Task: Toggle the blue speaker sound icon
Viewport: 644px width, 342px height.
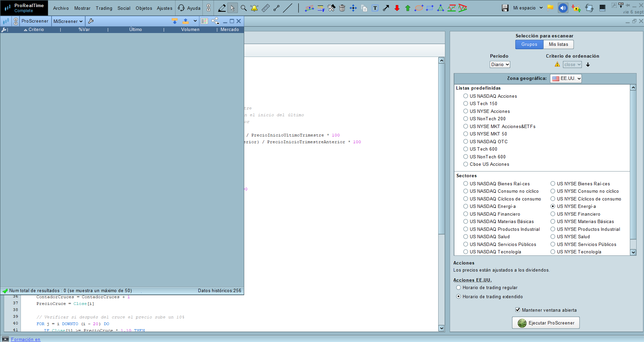Action: (x=563, y=8)
